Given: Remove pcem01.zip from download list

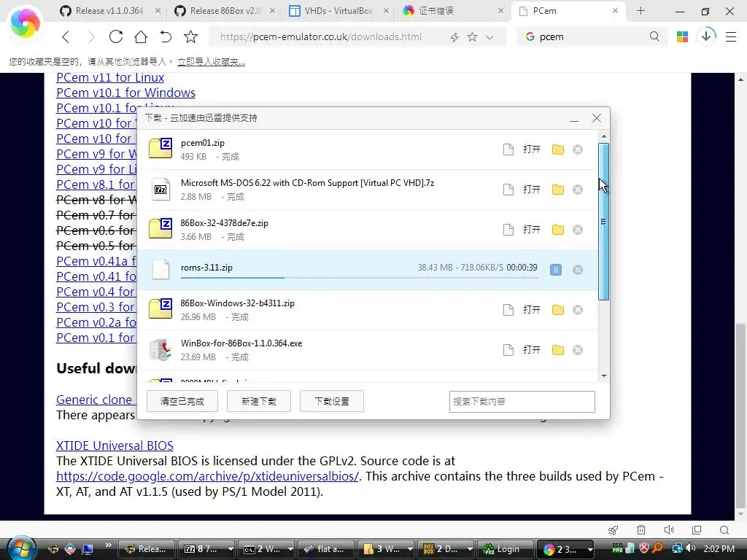Looking at the screenshot, I should 578,149.
